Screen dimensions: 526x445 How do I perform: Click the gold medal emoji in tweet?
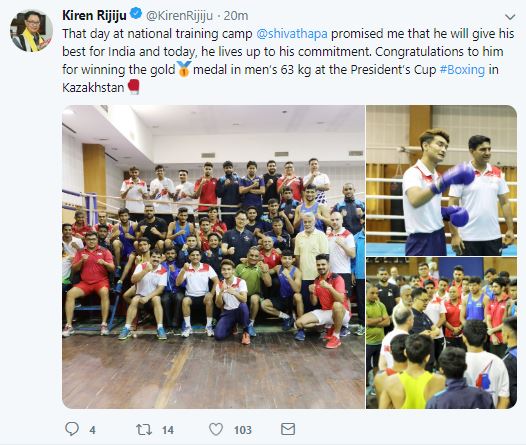184,69
